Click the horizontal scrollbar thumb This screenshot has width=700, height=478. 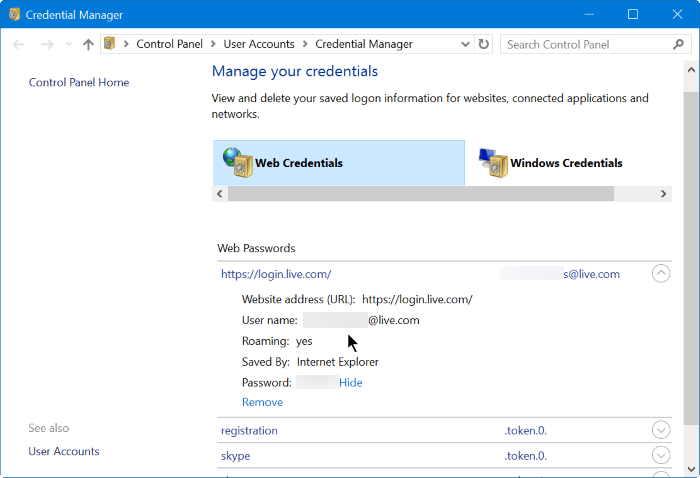pos(421,194)
